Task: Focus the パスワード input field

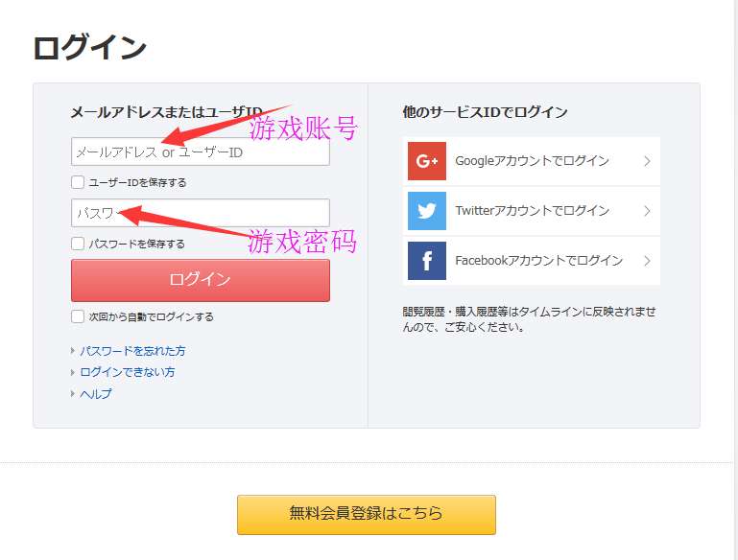Action: pos(201,213)
